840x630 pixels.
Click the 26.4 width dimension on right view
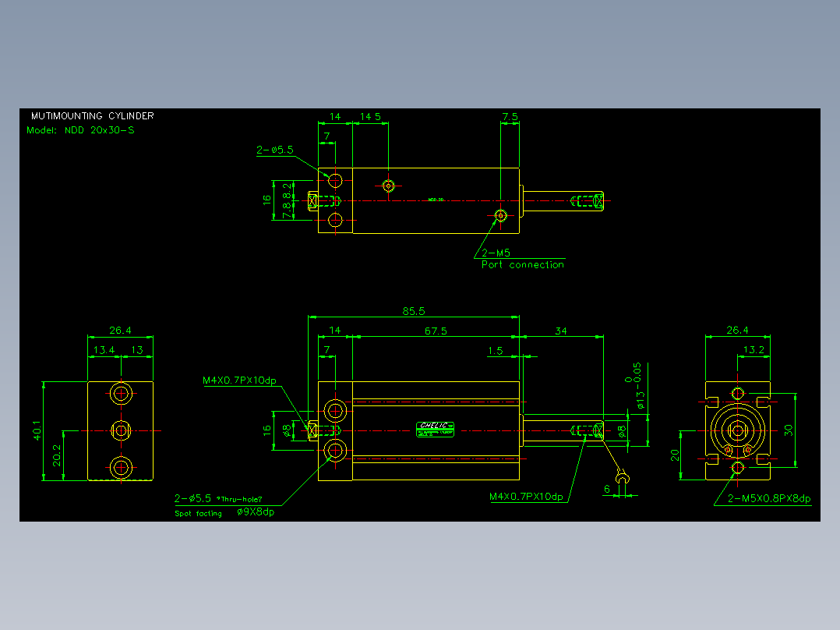737,331
